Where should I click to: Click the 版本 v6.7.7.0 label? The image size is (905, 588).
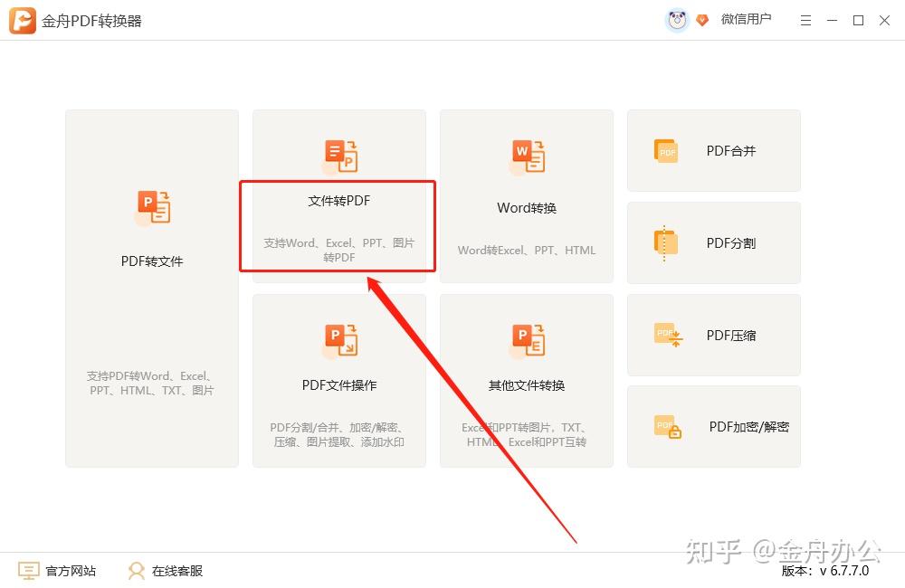tap(826, 572)
